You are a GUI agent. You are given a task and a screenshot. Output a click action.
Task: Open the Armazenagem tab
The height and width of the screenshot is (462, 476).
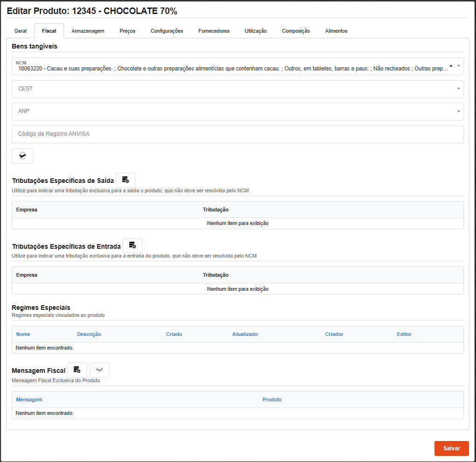[88, 31]
